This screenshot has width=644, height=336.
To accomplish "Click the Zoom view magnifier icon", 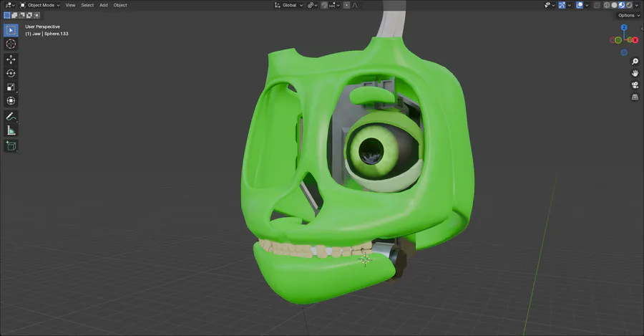I will (635, 62).
